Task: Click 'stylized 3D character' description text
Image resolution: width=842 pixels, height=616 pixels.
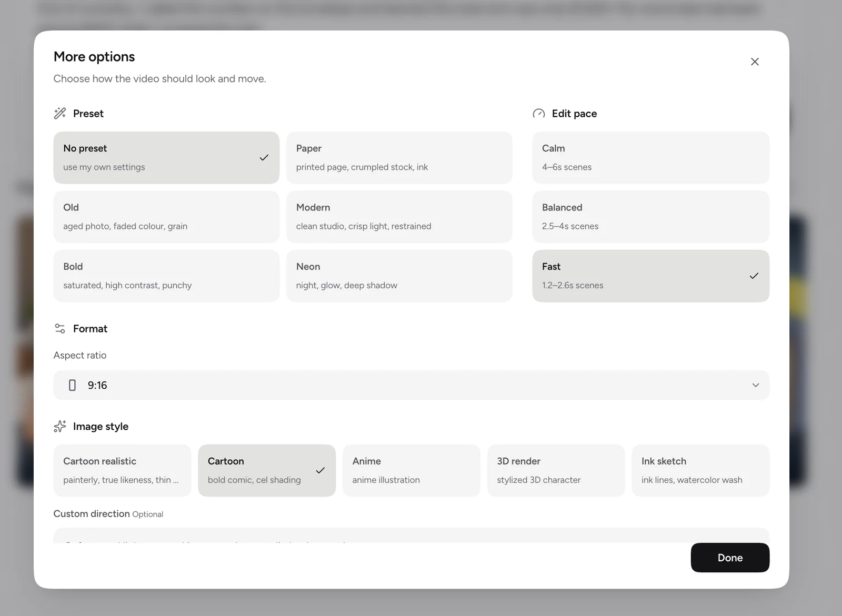Action: click(539, 480)
